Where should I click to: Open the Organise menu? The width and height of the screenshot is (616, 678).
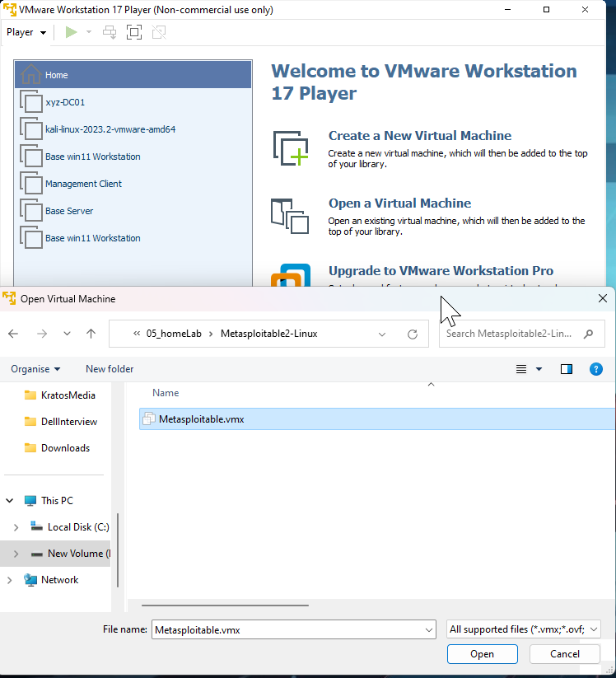point(35,369)
